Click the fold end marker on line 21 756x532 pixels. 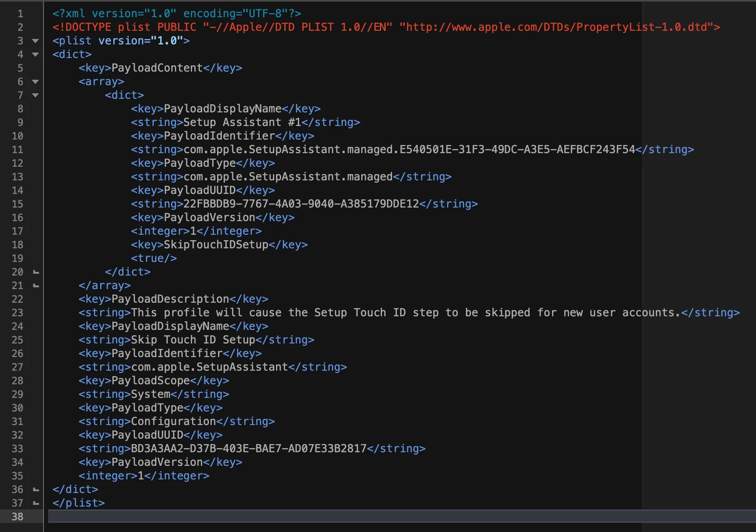click(x=36, y=286)
